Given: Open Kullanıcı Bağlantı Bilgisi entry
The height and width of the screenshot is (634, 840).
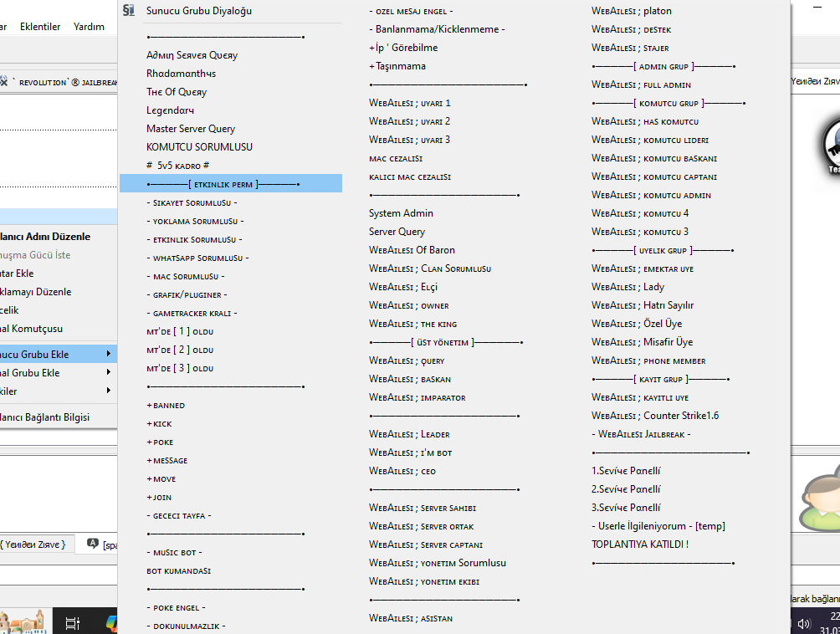Looking at the screenshot, I should [x=45, y=417].
